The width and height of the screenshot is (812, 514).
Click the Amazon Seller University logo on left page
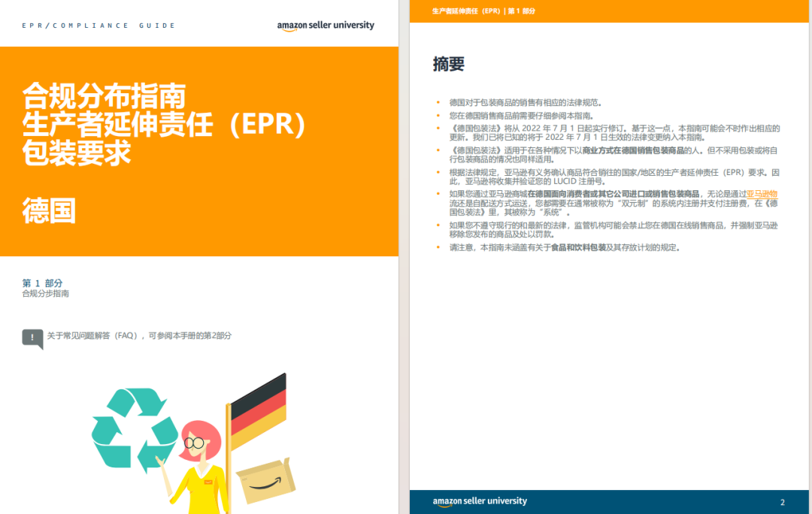325,25
